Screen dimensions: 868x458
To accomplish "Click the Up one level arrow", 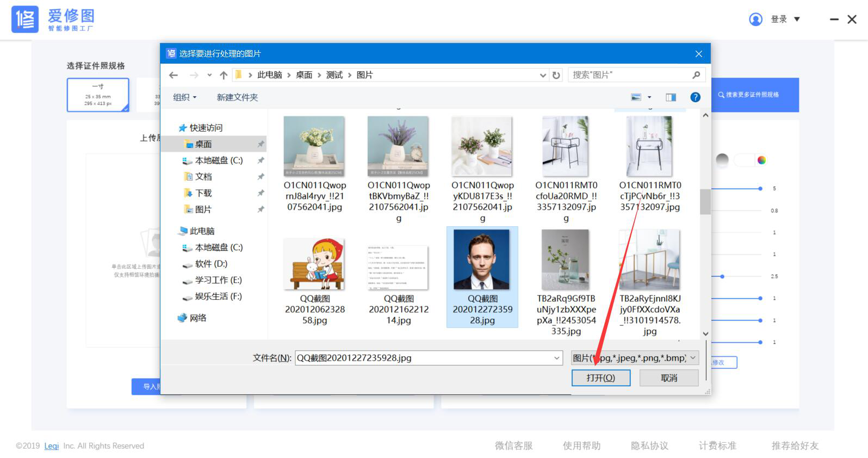I will pos(224,75).
